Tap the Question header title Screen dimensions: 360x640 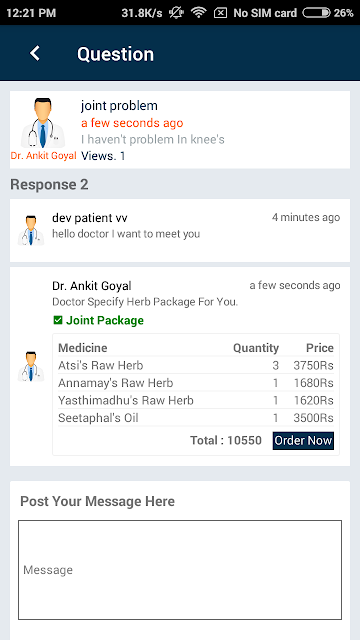click(116, 54)
